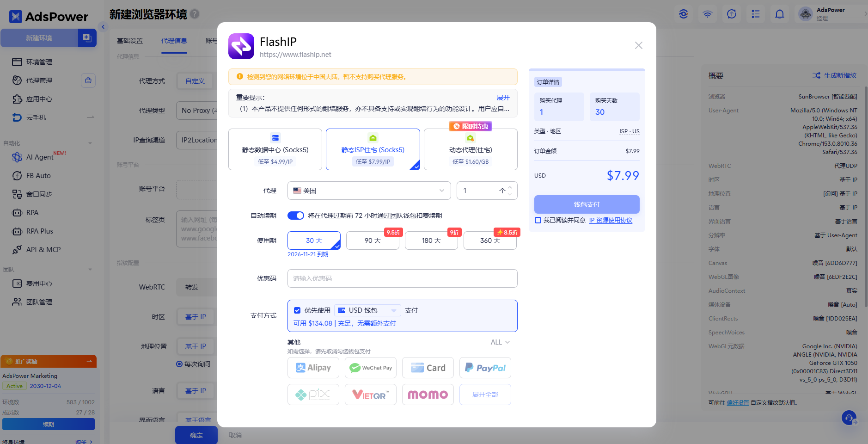Collapse the 自动化 sidebar group

tap(90, 143)
